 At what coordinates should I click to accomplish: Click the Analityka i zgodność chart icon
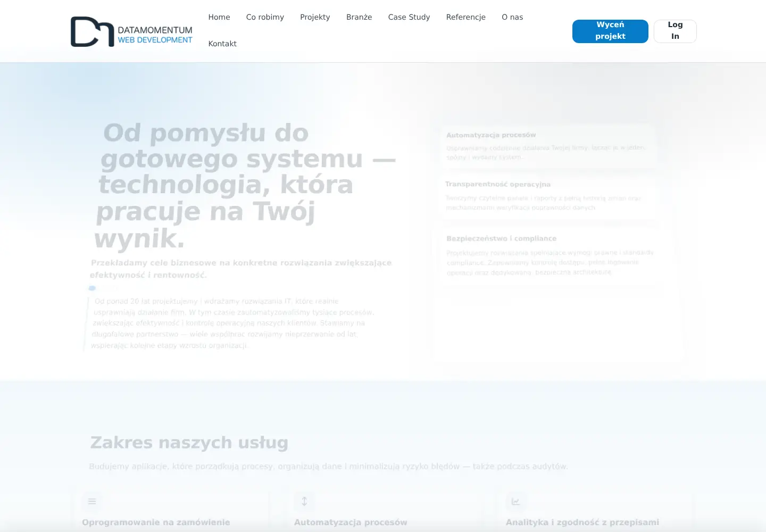tap(515, 501)
